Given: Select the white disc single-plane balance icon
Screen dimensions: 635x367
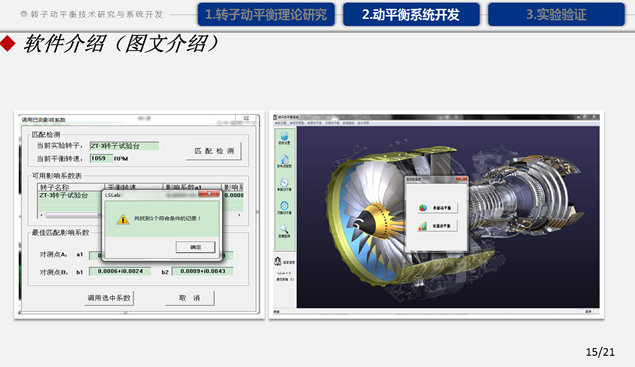Looking at the screenshot, I should [x=284, y=182].
